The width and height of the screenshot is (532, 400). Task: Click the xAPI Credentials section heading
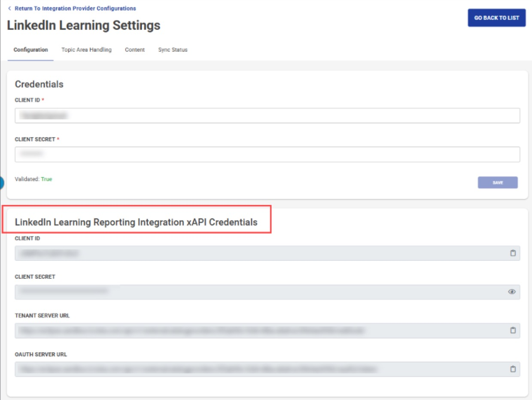pyautogui.click(x=136, y=222)
